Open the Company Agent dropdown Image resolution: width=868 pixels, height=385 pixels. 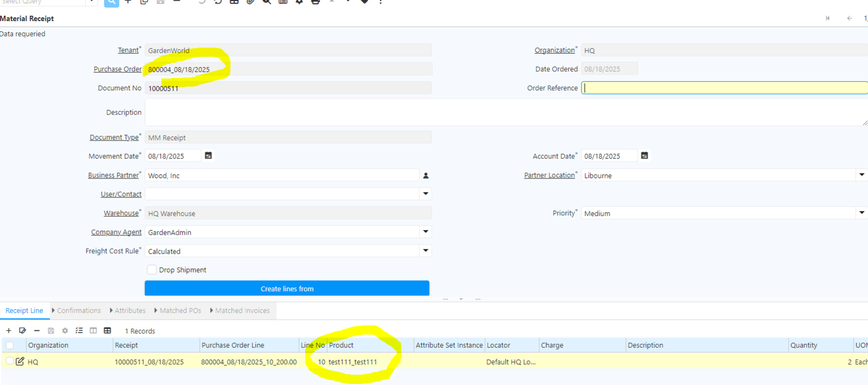426,232
